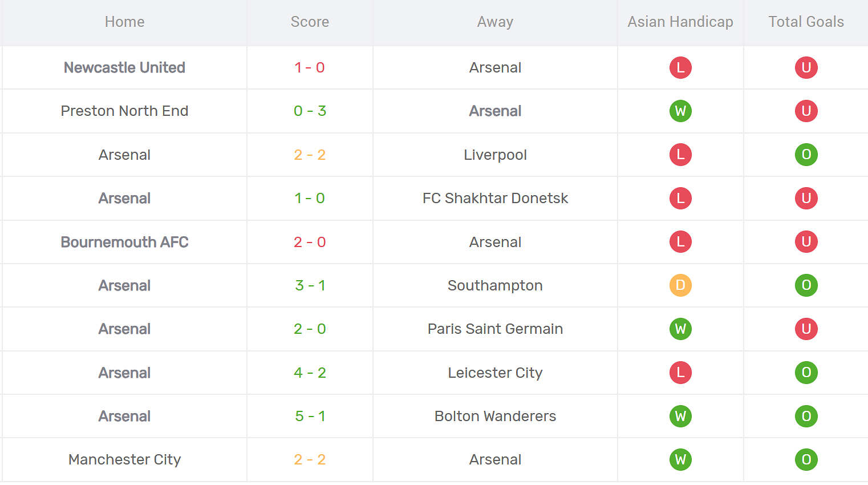Click the Asian Handicap column header
This screenshot has height=485, width=868.
coord(680,22)
